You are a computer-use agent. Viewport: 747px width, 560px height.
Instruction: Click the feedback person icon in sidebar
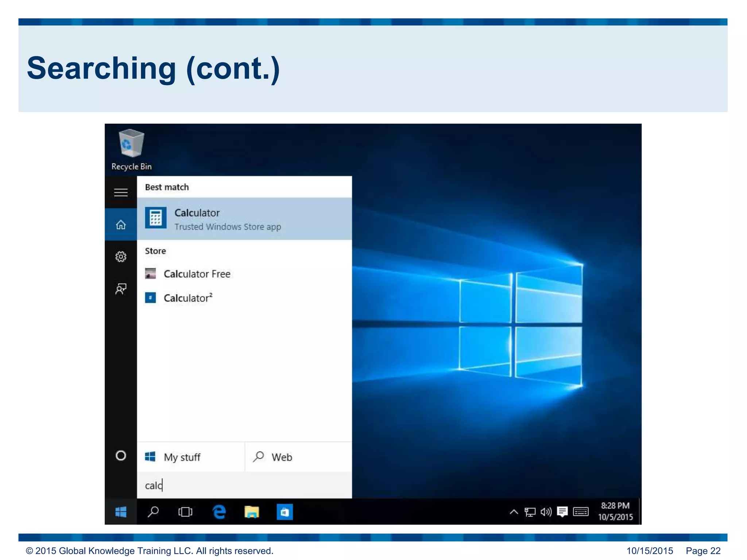[121, 289]
